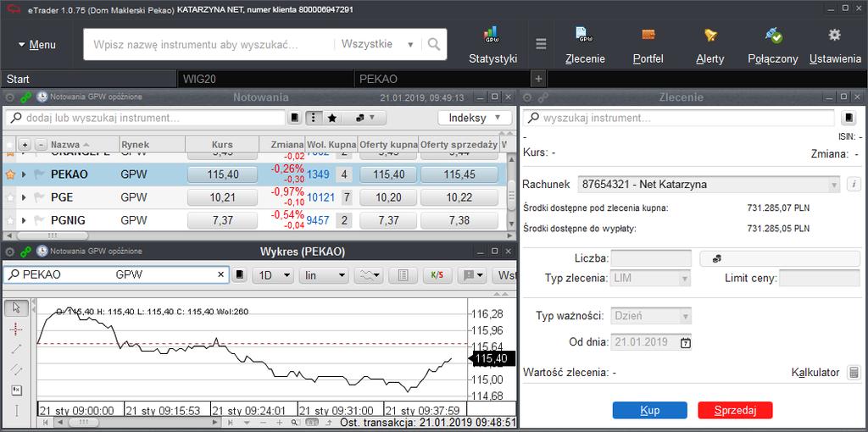Click the Połączony connection status icon

(x=773, y=36)
